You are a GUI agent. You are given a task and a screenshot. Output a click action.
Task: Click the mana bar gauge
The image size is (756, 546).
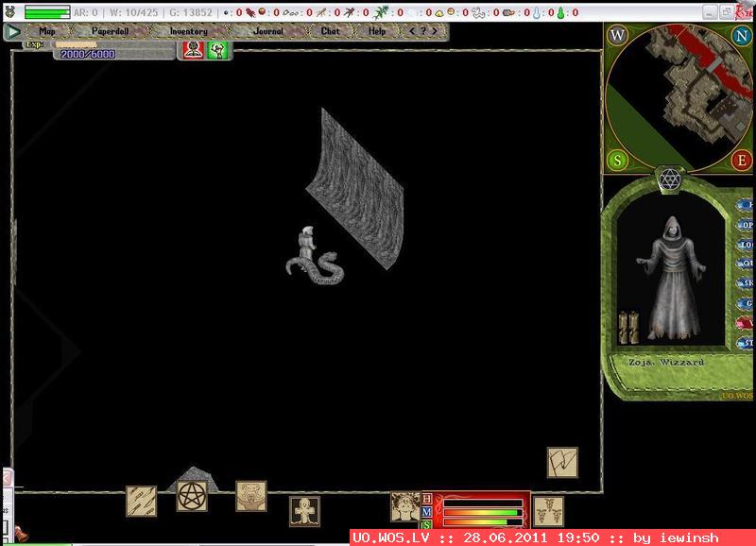pyautogui.click(x=483, y=513)
